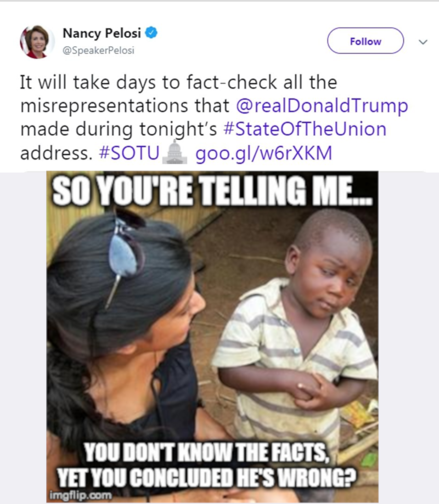Screen dimensions: 439x504
Task: Click the Capitol building emoji
Action: click(x=175, y=152)
